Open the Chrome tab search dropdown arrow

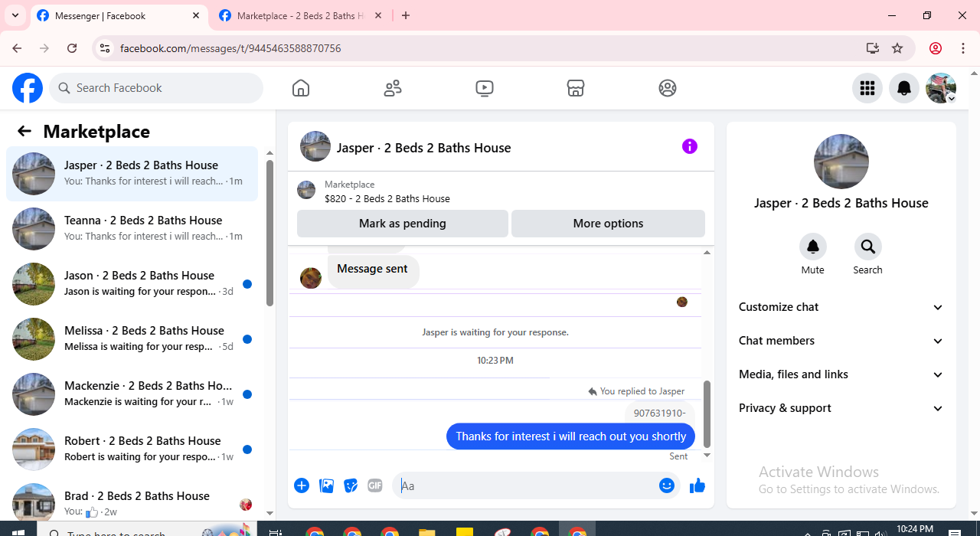[x=15, y=15]
